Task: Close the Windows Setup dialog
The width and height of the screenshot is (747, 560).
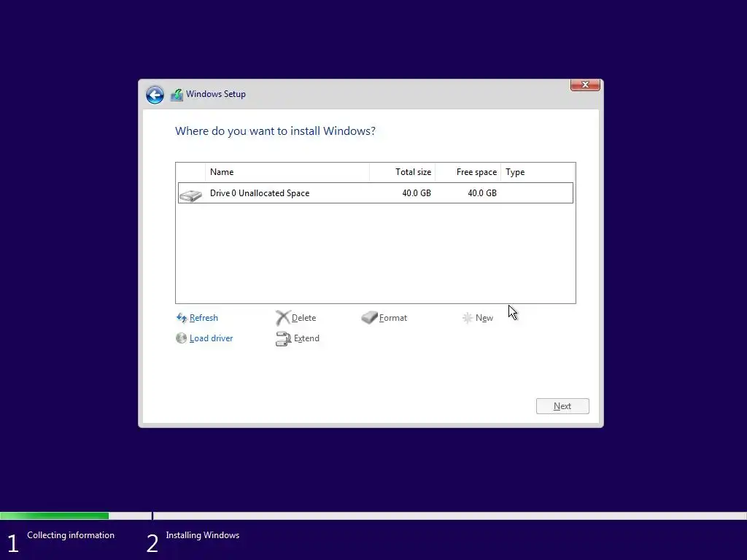Action: point(585,85)
